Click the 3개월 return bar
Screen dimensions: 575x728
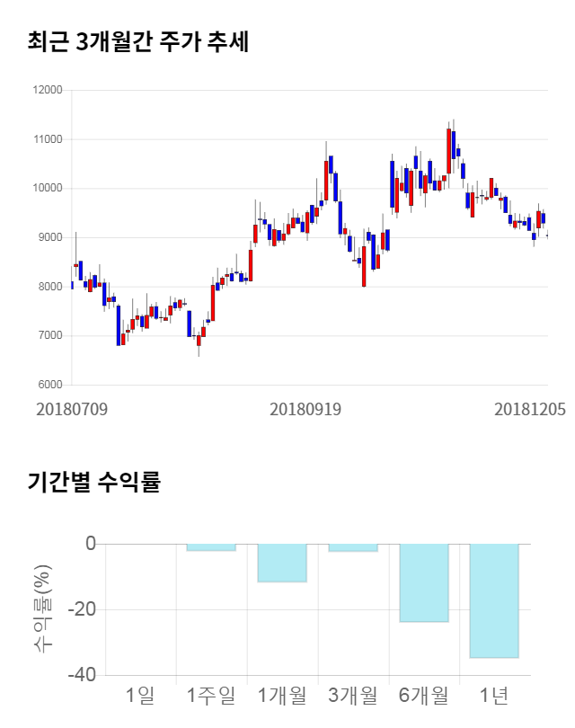coord(353,547)
